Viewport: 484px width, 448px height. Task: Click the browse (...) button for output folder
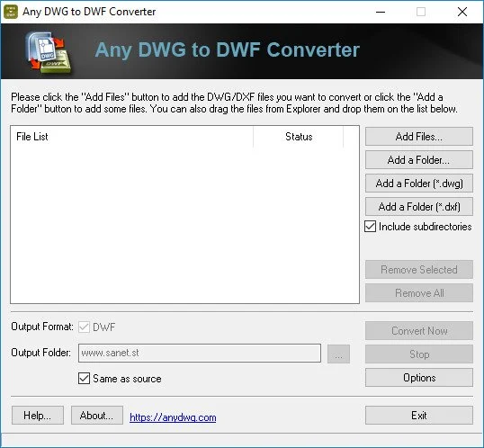[338, 354]
